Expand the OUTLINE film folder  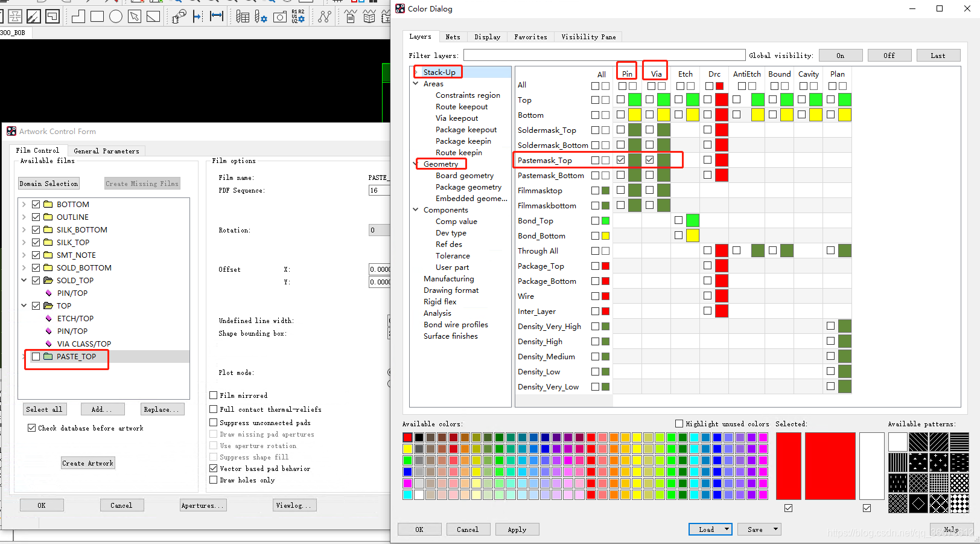point(24,217)
